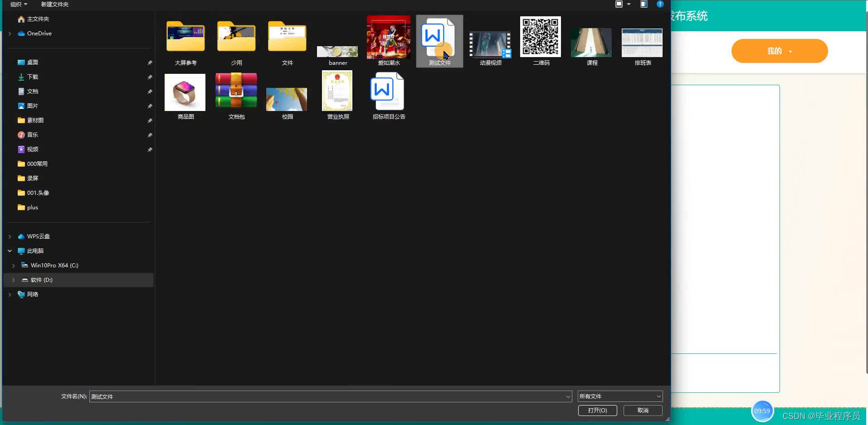Open the 大屏参考 folder icon
Viewport: 868px width, 425px height.
185,37
